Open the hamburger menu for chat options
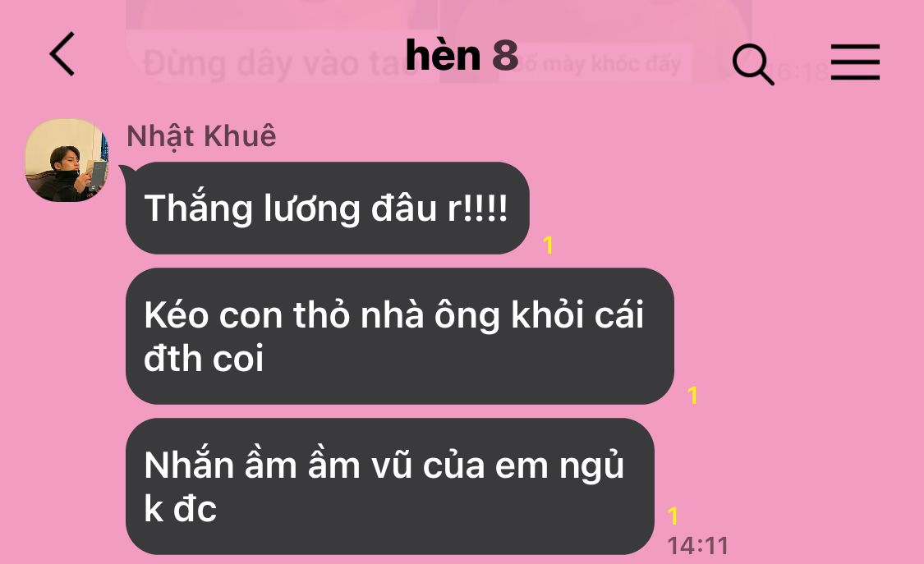 (855, 62)
